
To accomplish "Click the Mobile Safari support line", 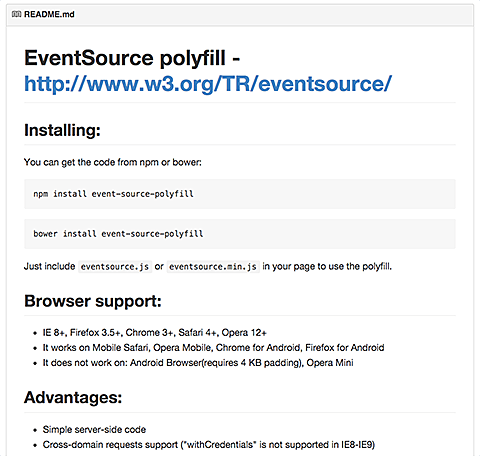I will 213,348.
